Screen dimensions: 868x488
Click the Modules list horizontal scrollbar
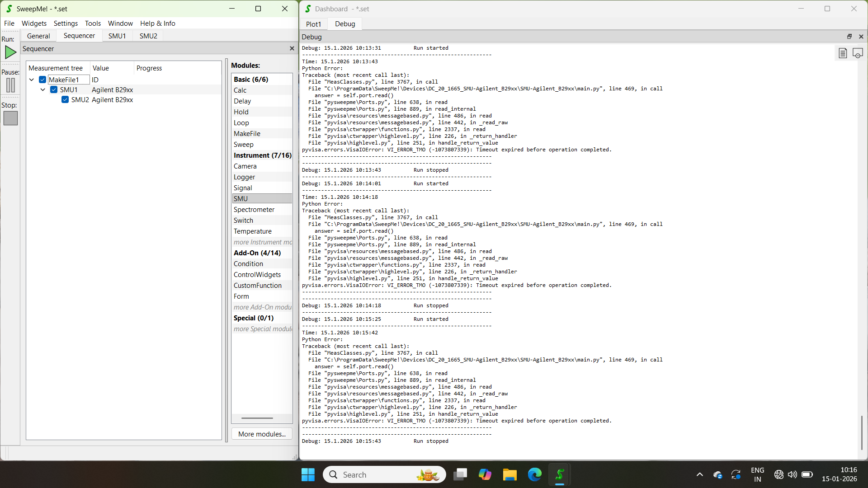click(x=257, y=418)
